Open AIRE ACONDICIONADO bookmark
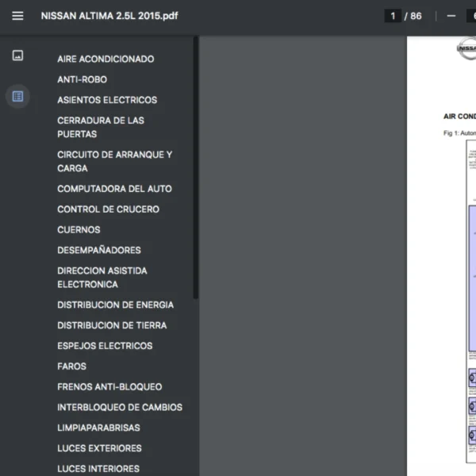Image resolution: width=476 pixels, height=476 pixels. (106, 59)
